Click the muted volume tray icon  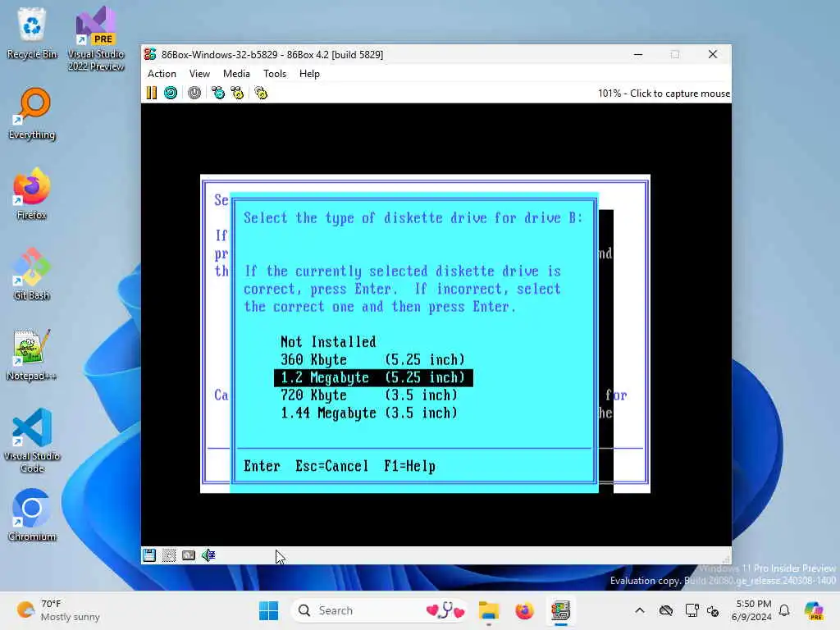[713, 610]
